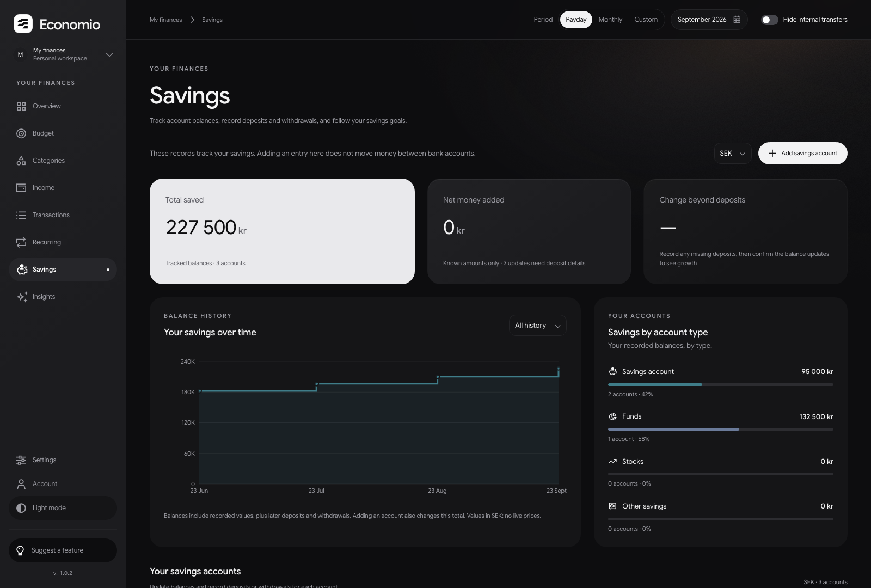Image resolution: width=871 pixels, height=588 pixels.
Task: Click the Insights sparkle icon
Action: point(22,297)
